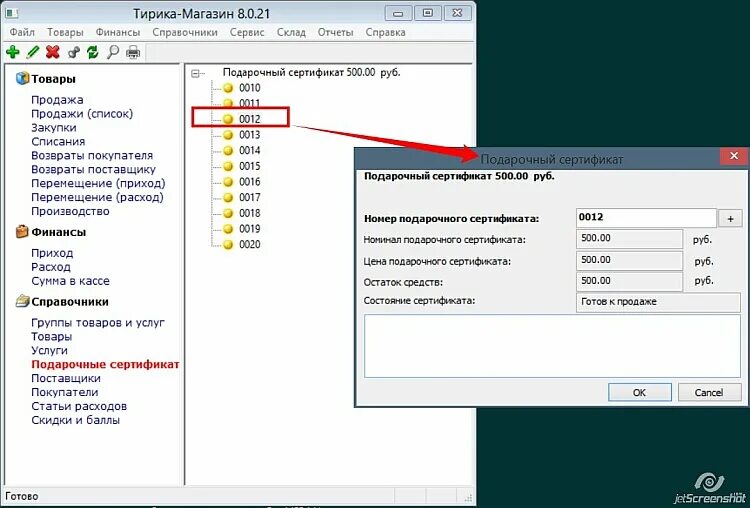
Task: Select certificate 0018 in the tree
Action: (250, 213)
